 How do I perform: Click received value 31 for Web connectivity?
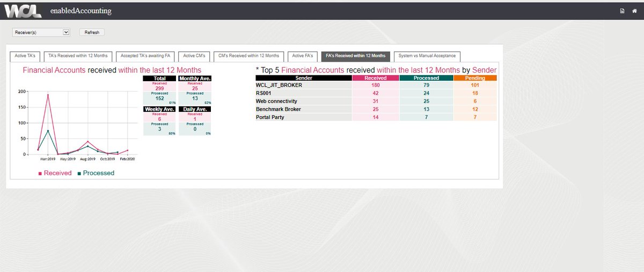pos(376,101)
